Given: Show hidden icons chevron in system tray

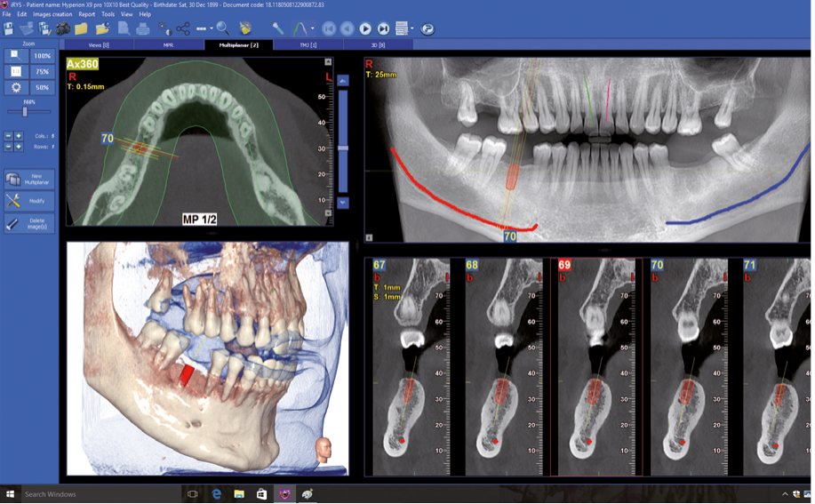Looking at the screenshot, I should click(x=785, y=494).
